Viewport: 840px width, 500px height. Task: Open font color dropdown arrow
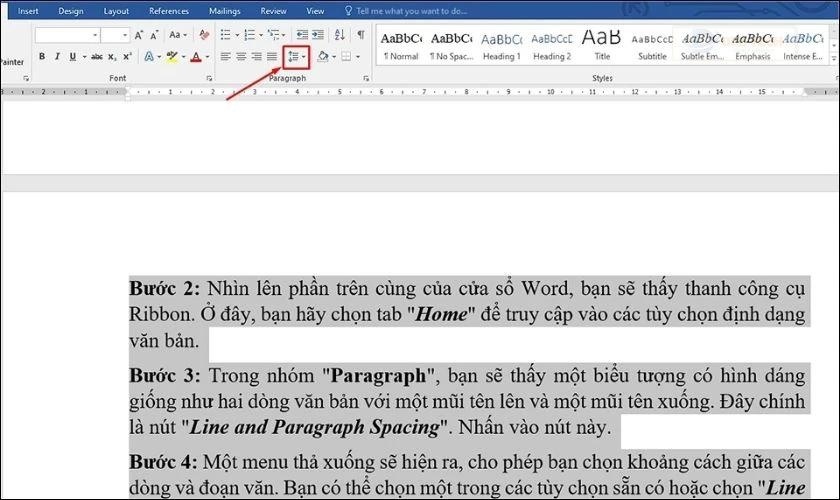(207, 56)
